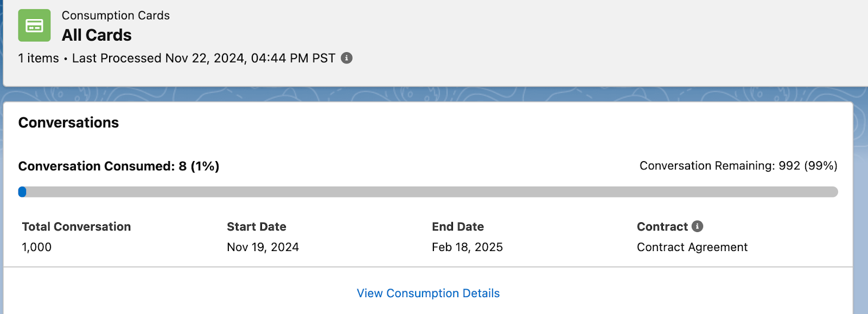Click the Total Conversation field label

pyautogui.click(x=76, y=227)
